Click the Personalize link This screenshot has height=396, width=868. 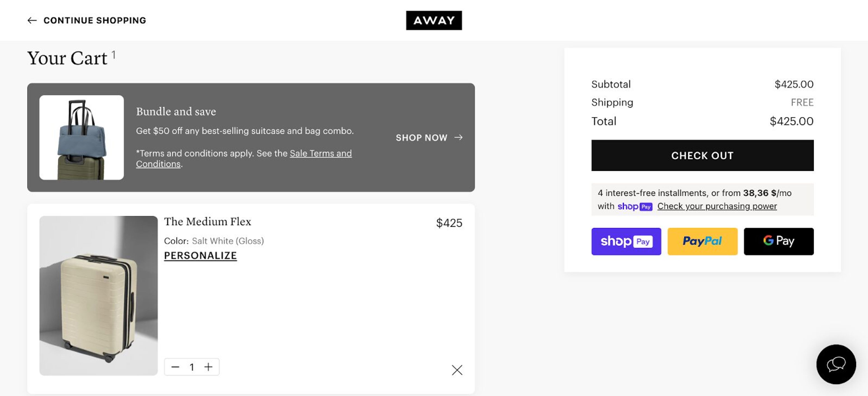pos(200,256)
